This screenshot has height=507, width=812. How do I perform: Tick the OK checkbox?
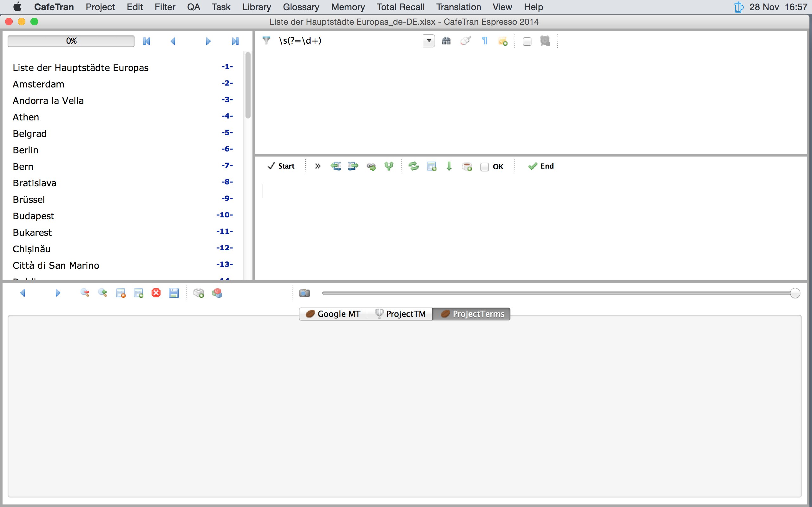[484, 167]
